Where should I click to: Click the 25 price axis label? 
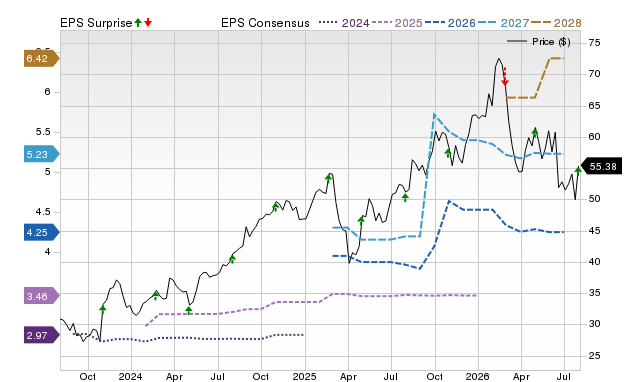tap(594, 356)
